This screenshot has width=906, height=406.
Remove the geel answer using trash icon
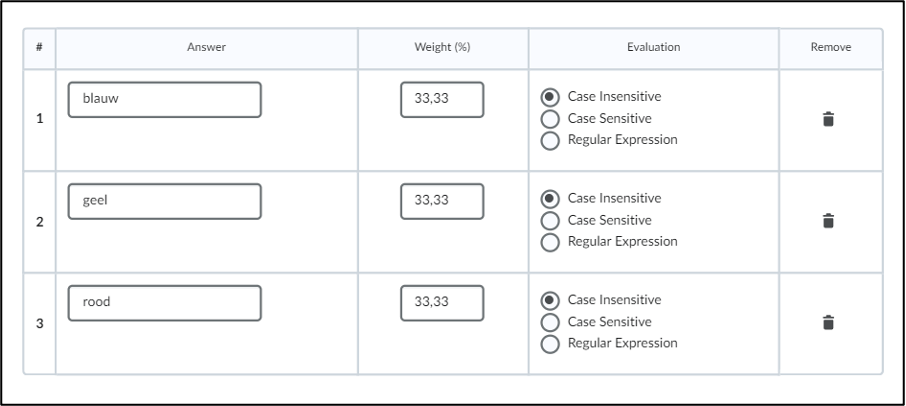tap(828, 221)
